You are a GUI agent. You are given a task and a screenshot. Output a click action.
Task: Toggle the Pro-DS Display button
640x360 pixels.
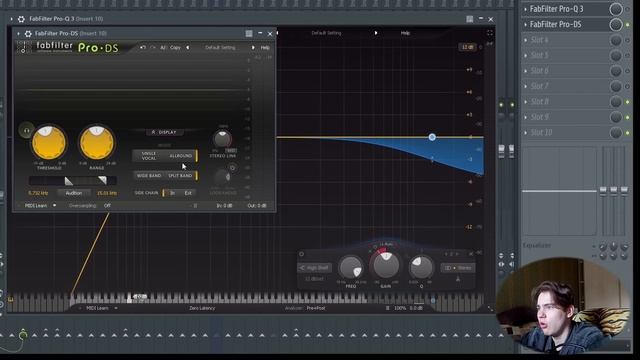[x=164, y=132]
